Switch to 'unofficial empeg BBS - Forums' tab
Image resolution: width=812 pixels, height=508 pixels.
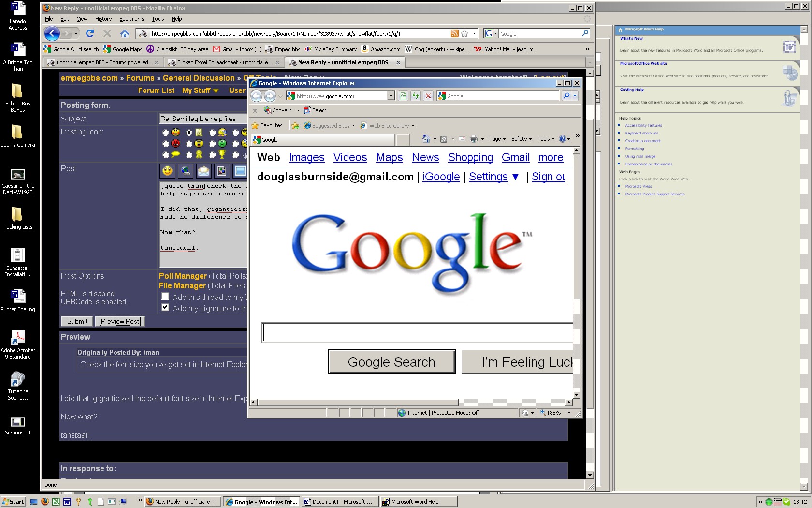[x=103, y=62]
